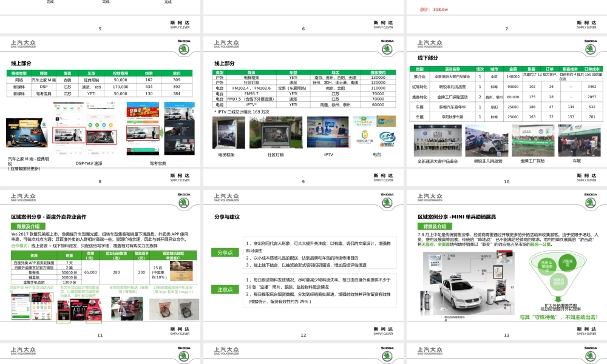Click the FM102.4、FM102.6 cell on slide 9
Viewport: 607px width, 364px height.
click(x=251, y=88)
